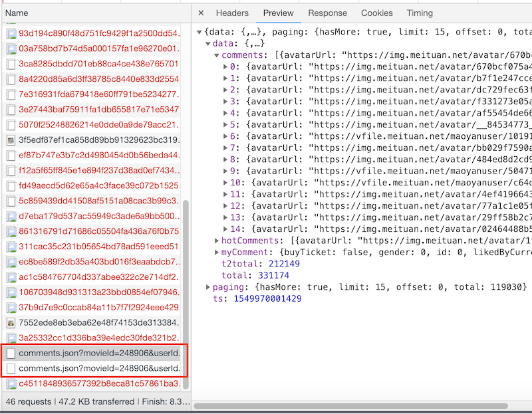
Task: Collapse the comments array
Action: (x=217, y=55)
